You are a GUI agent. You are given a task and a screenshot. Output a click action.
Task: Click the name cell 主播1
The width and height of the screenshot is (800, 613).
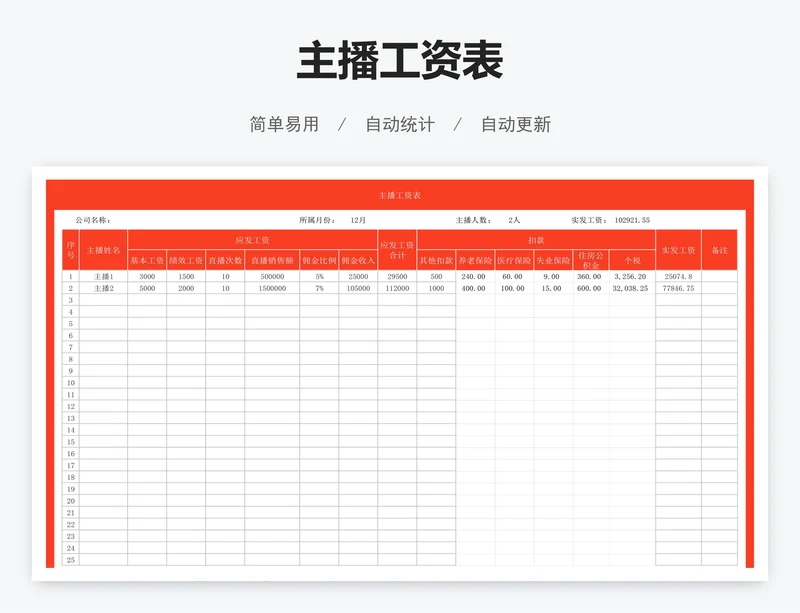coord(103,276)
